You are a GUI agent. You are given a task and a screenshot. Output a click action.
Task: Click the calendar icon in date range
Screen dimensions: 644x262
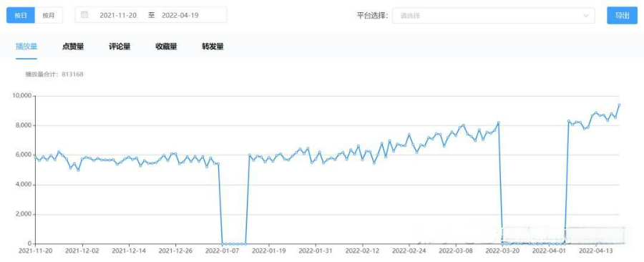pyautogui.click(x=84, y=15)
